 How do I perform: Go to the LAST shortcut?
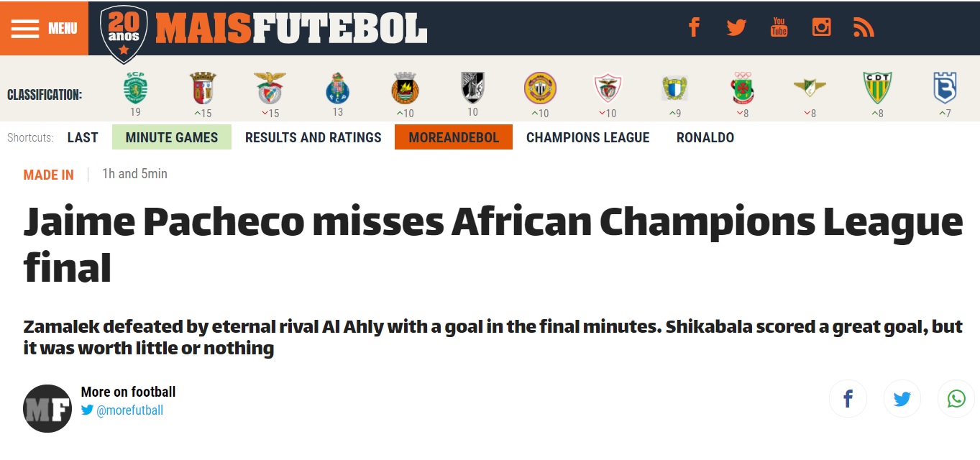83,137
